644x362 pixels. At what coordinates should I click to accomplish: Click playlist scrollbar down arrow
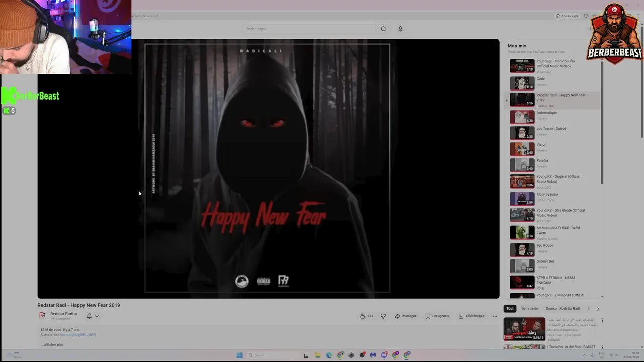[x=602, y=296]
